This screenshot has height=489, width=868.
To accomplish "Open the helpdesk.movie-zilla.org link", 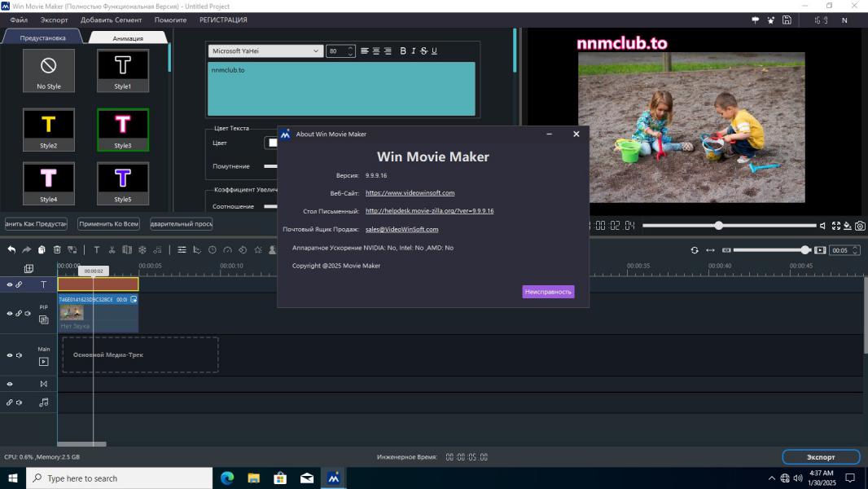I will click(x=430, y=210).
